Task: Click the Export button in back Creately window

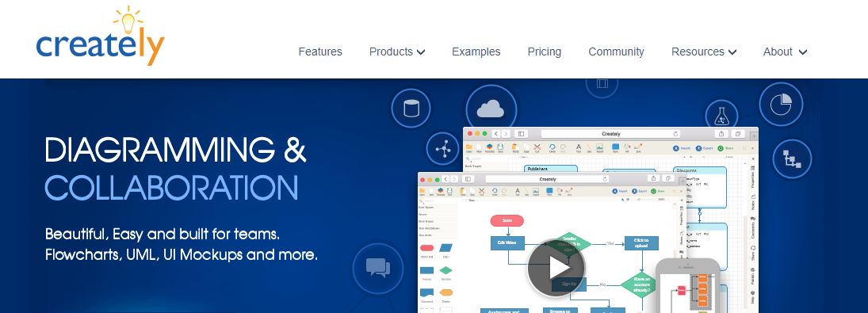Action: [x=705, y=148]
